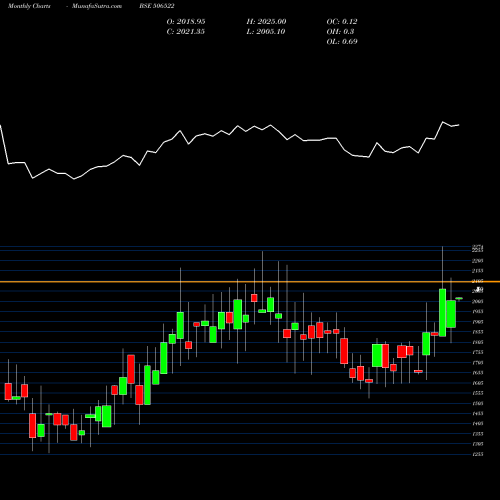Click the 2205 price axis label
The height and width of the screenshot is (500, 500).
[x=478, y=261]
